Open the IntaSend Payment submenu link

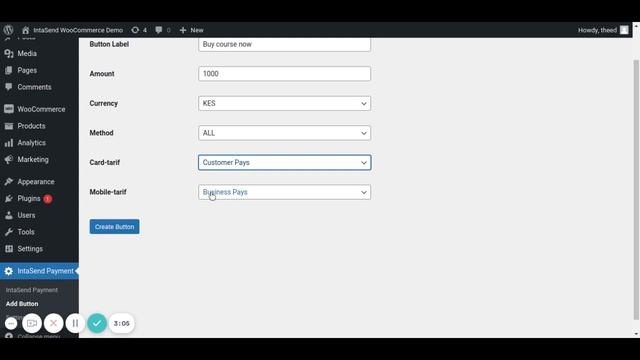[x=32, y=290]
